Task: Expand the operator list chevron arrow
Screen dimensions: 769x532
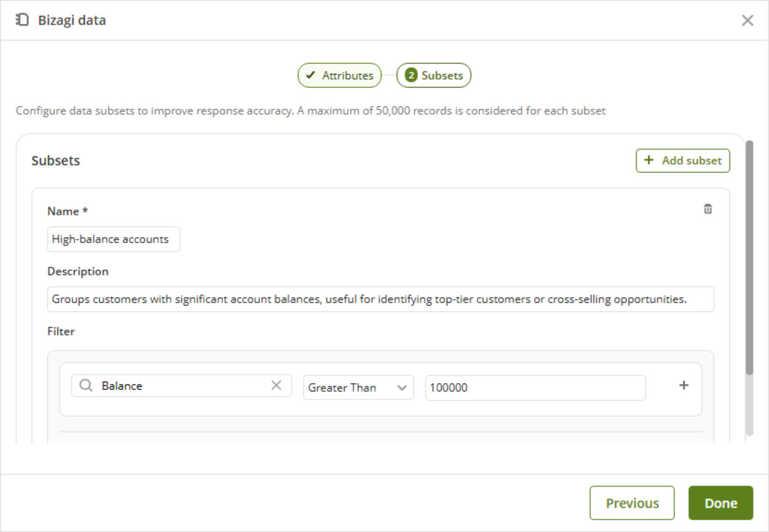Action: (402, 388)
